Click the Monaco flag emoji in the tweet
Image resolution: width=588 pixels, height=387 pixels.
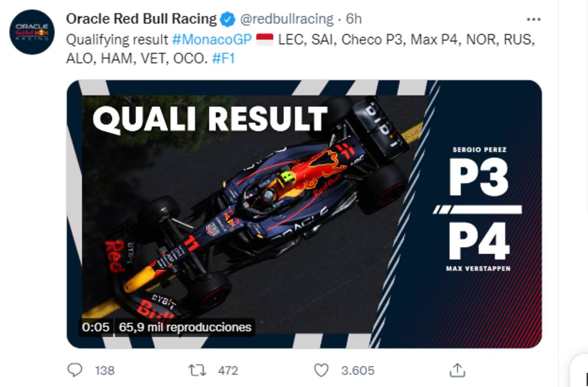click(x=265, y=40)
